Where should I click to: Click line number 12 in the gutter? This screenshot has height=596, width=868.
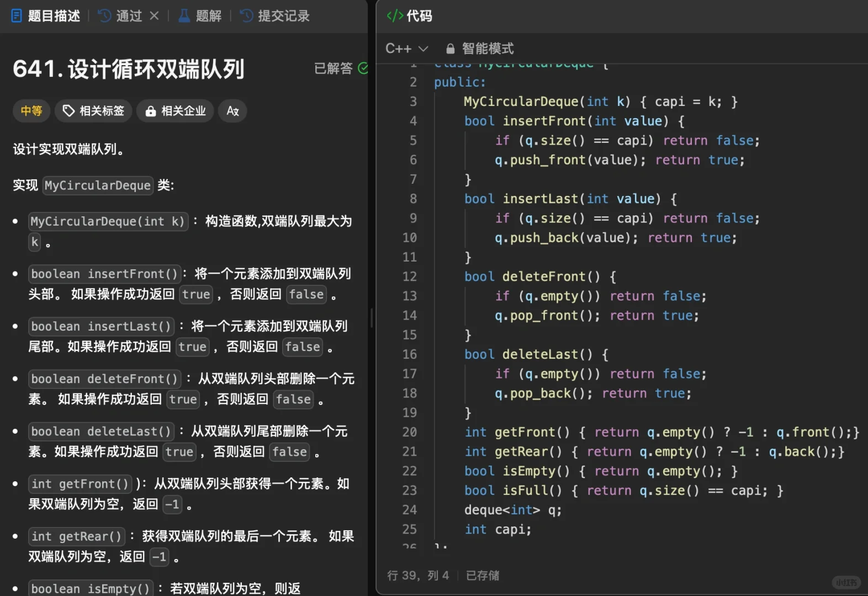click(410, 276)
